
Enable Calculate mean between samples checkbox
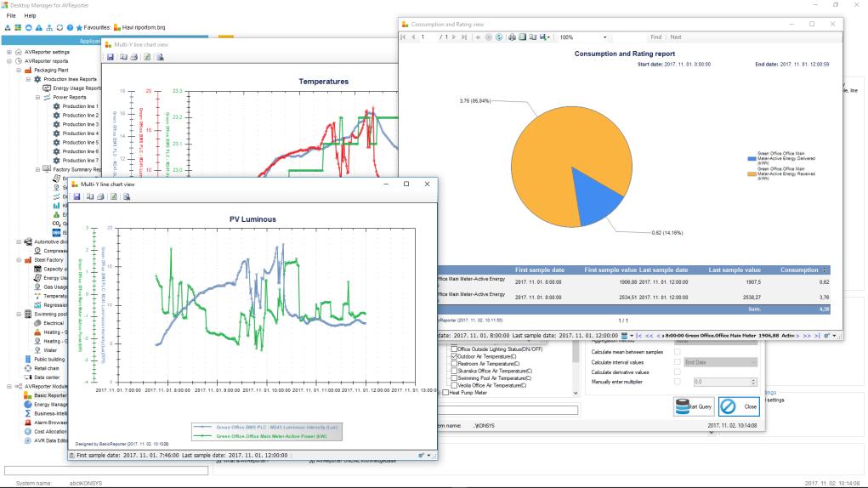pos(677,352)
